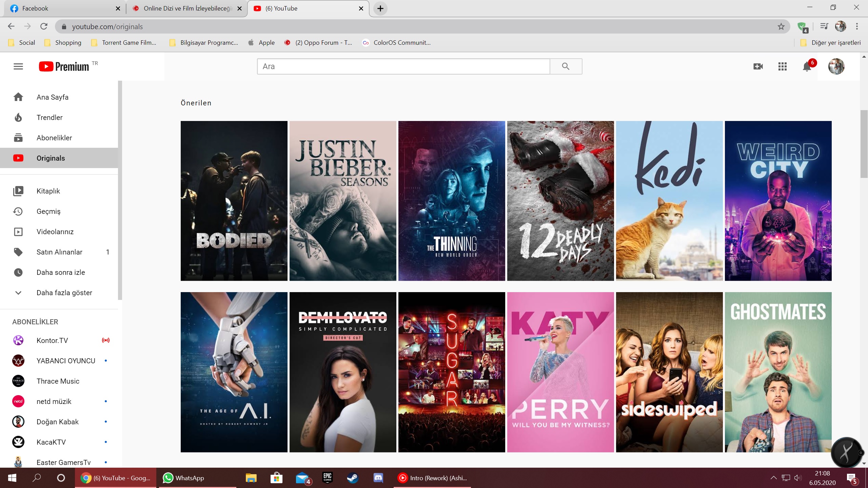The image size is (868, 488).
Task: Open Satın Alınanlar purchases
Action: click(59, 252)
